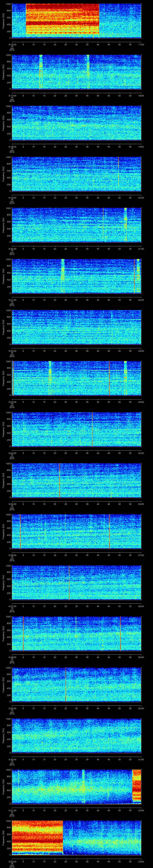Viewport: 153px width, 868px height.
Task: Click the "17:00" end time label
Action: pos(141,44)
